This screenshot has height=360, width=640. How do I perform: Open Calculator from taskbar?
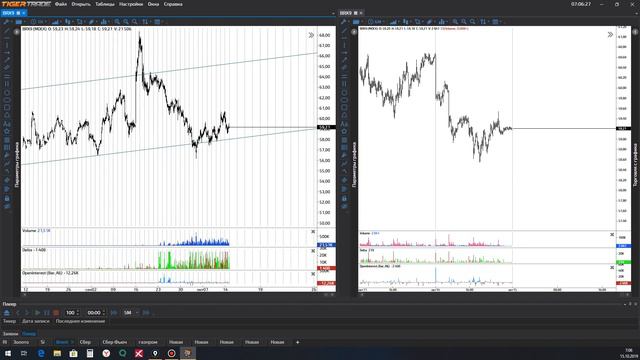(90, 353)
